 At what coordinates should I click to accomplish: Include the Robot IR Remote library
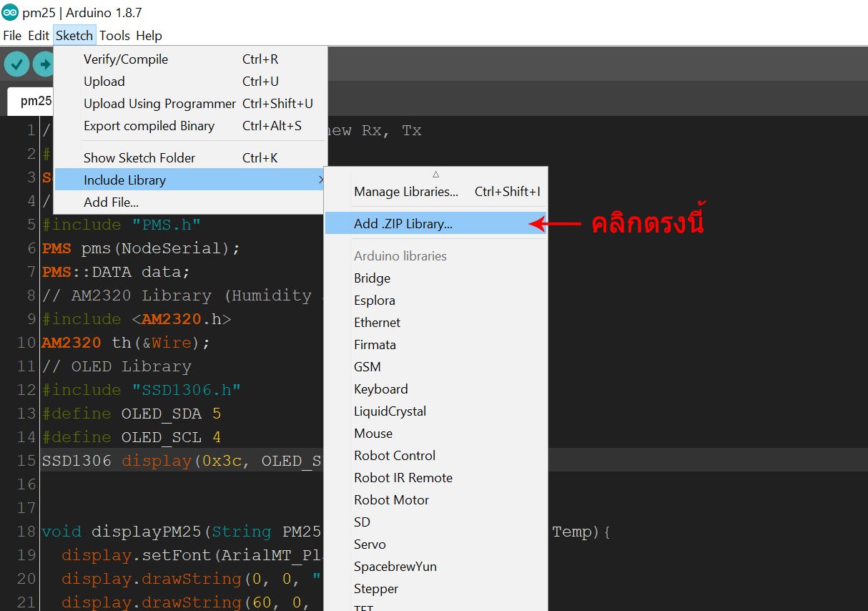[436, 478]
